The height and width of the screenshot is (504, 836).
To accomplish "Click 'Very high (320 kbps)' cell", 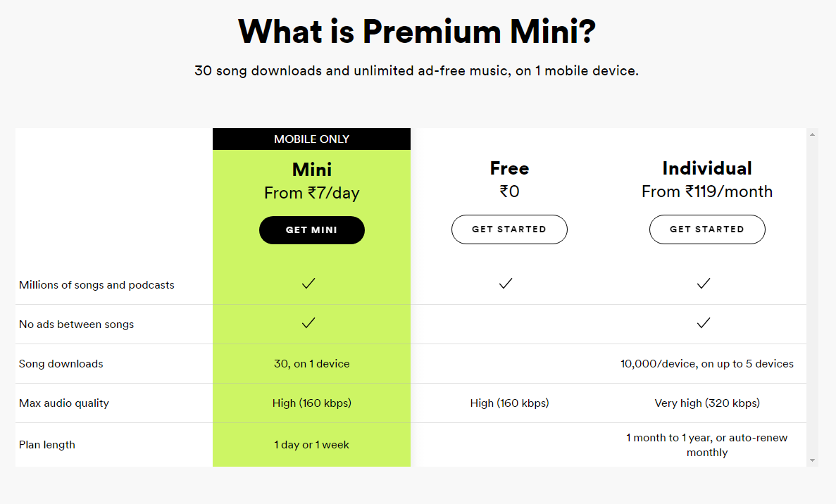I will (x=707, y=403).
